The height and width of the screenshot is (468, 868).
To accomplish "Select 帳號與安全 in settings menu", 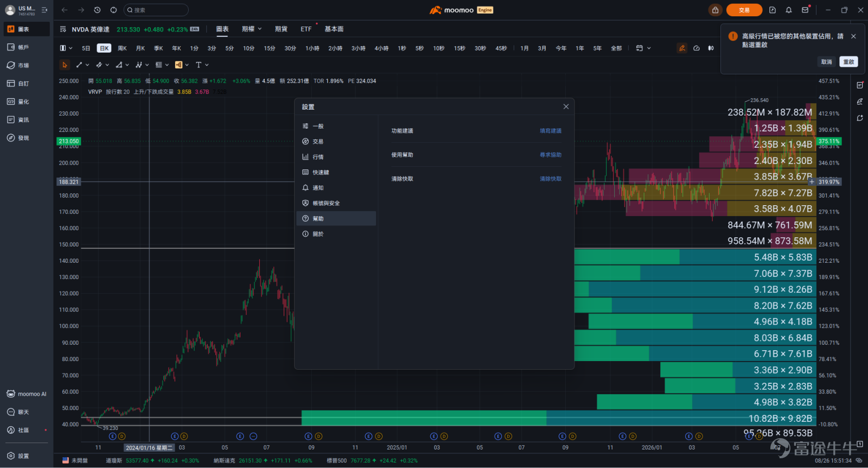I will click(x=336, y=203).
